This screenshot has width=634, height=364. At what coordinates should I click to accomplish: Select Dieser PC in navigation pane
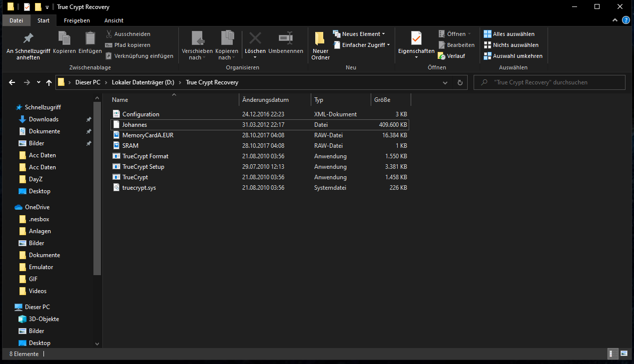37,307
